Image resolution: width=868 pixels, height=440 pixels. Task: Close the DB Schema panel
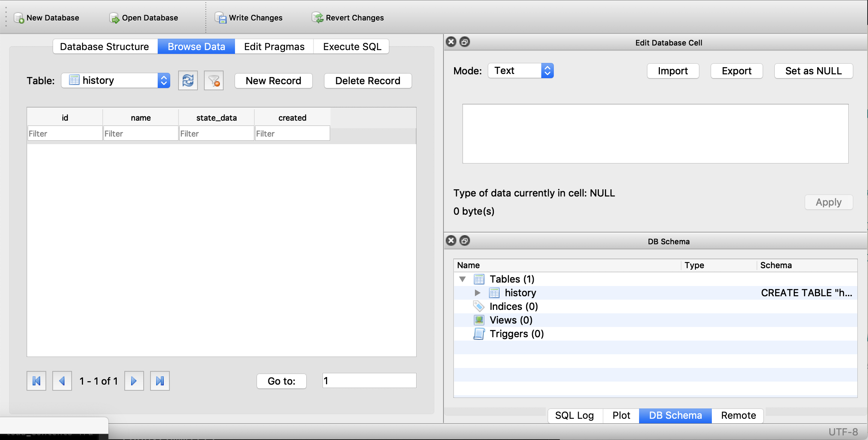pos(451,241)
